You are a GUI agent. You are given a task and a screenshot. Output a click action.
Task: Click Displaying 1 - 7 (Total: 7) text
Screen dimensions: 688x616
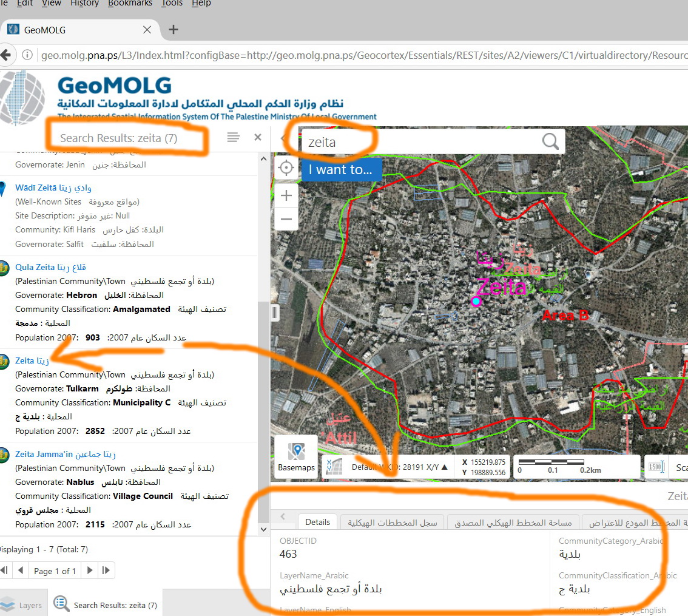click(42, 549)
